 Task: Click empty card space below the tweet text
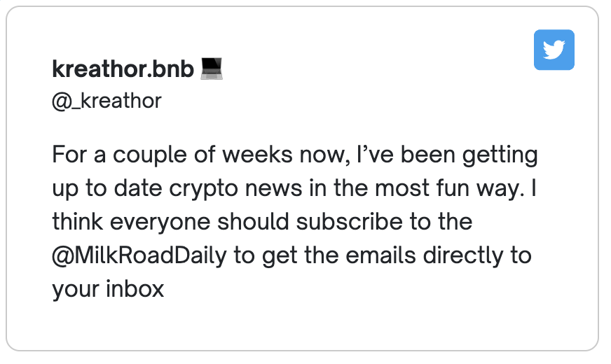(x=301, y=325)
